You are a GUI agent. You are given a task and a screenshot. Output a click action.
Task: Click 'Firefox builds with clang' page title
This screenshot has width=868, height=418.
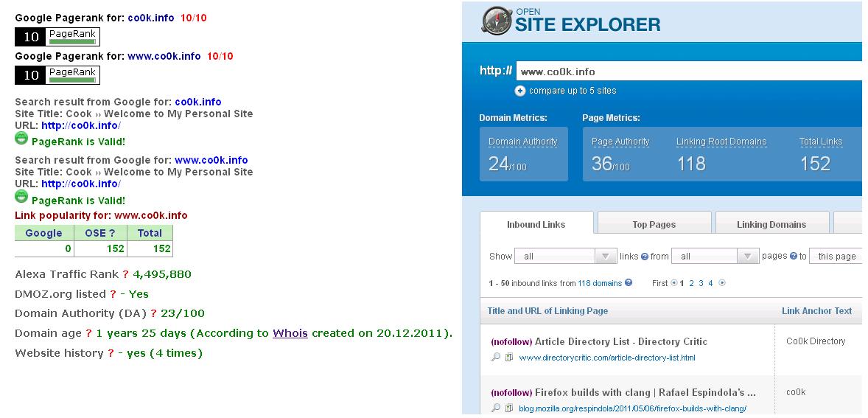pyautogui.click(x=645, y=392)
